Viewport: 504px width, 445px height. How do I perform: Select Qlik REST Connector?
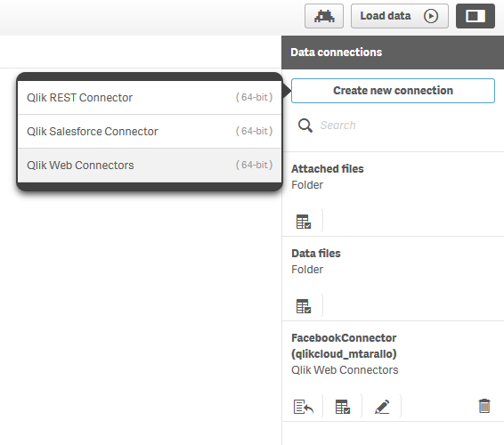click(150, 97)
